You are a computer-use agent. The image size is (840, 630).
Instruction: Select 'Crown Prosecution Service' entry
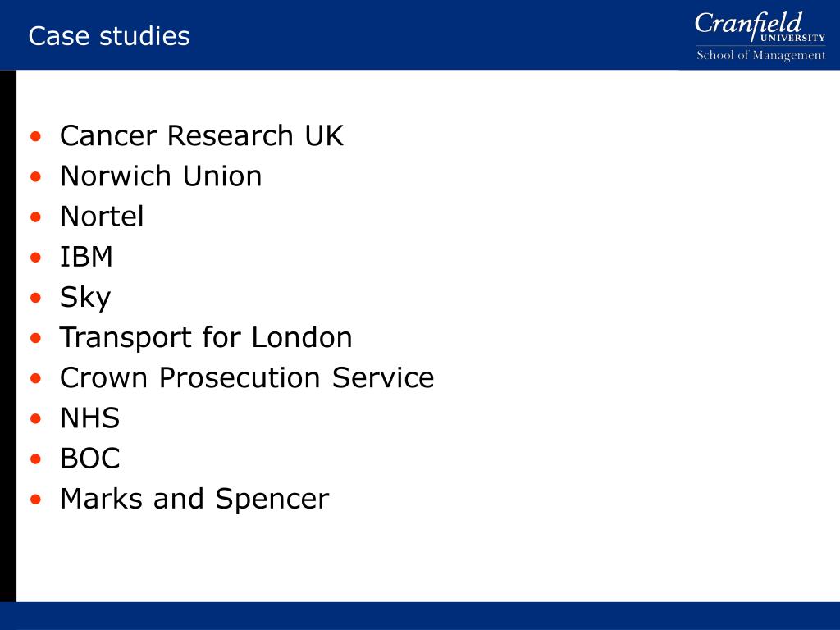click(247, 377)
